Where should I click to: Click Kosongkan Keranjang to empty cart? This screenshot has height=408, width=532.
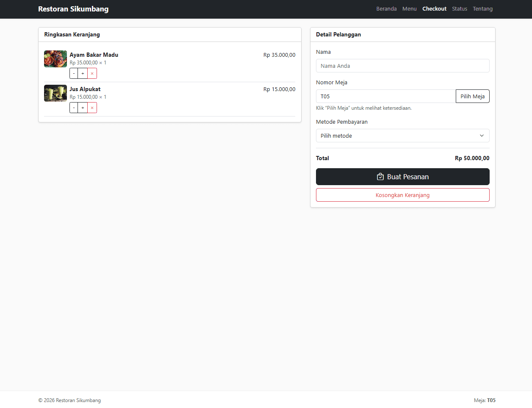(x=402, y=195)
